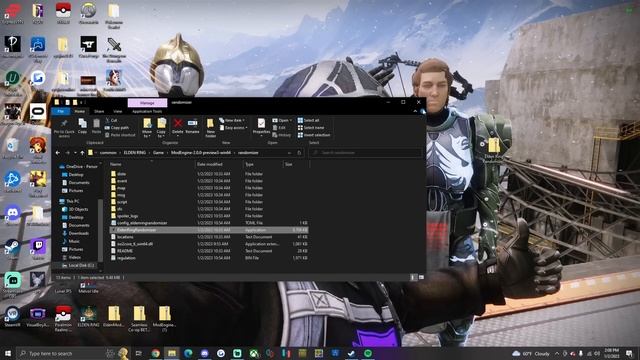Image resolution: width=640 pixels, height=360 pixels.
Task: Open Copy to dropdown in ribbon
Action: [x=161, y=128]
